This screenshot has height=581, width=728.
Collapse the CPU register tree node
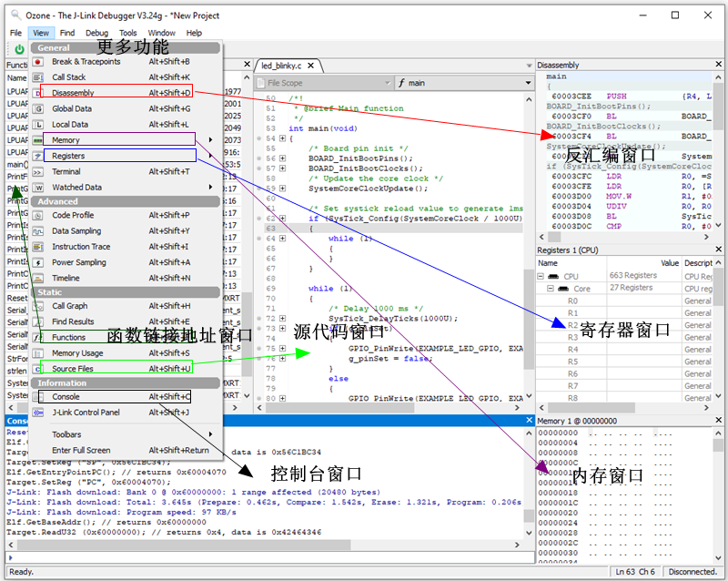pos(542,276)
